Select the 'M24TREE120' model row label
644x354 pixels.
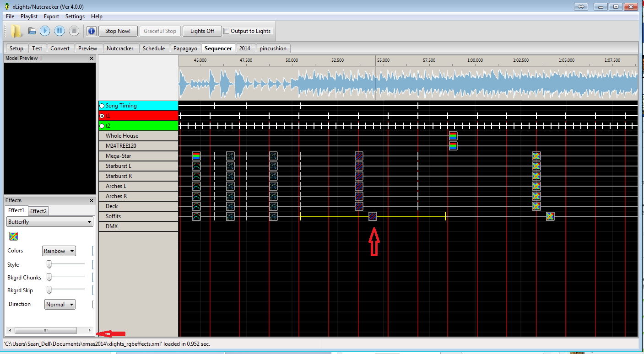pyautogui.click(x=138, y=146)
